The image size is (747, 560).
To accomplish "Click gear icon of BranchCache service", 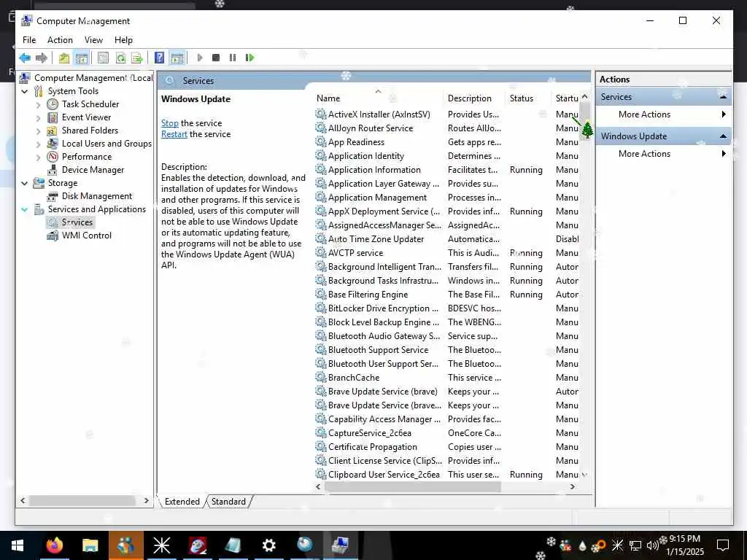I will tap(321, 377).
